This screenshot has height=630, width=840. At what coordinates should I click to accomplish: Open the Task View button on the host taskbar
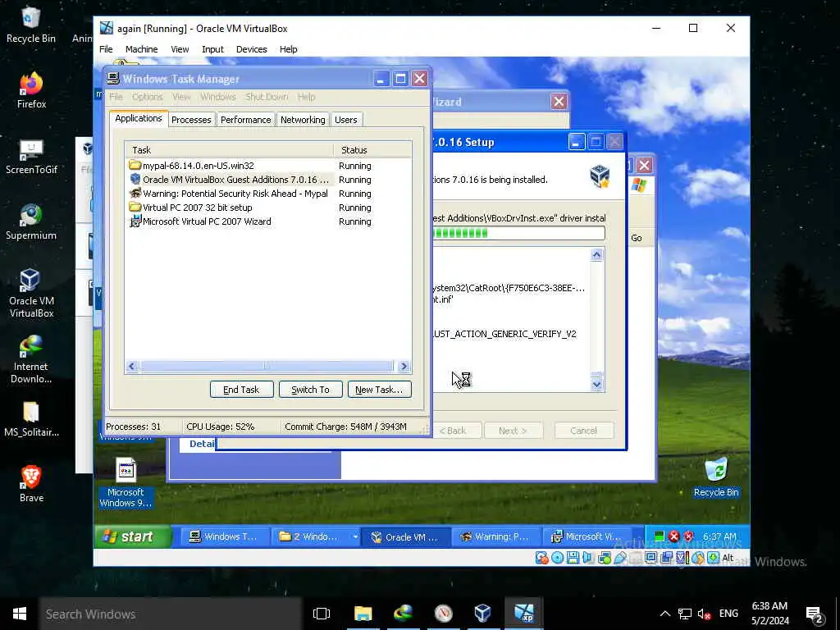coord(322,614)
